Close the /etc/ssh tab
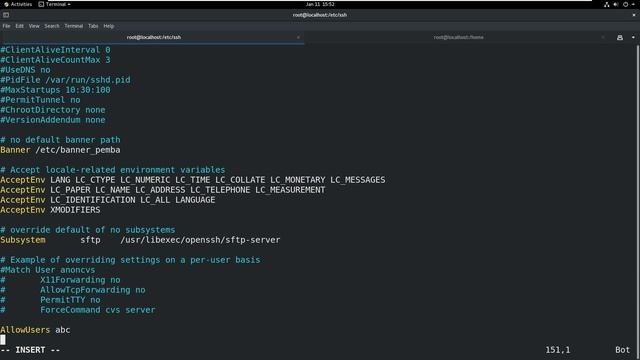Image resolution: width=640 pixels, height=360 pixels. click(x=298, y=37)
